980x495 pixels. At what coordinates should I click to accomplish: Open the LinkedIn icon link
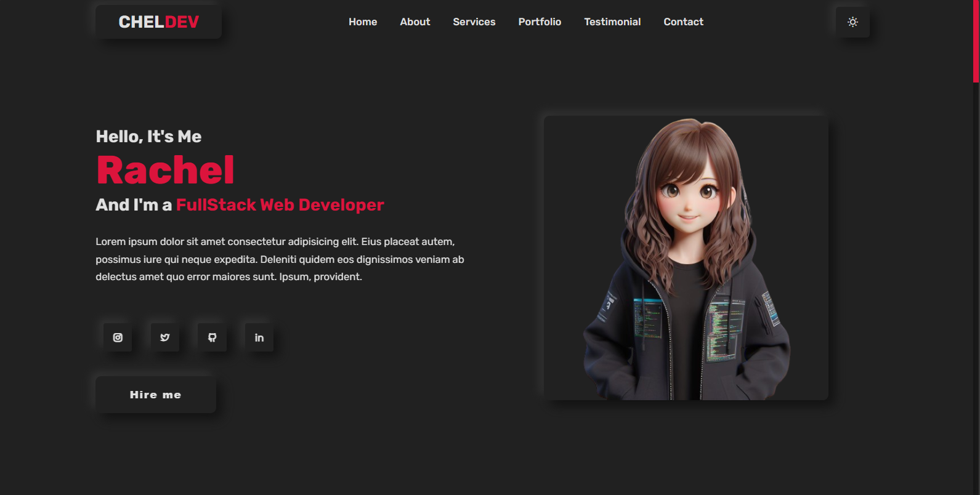(259, 337)
